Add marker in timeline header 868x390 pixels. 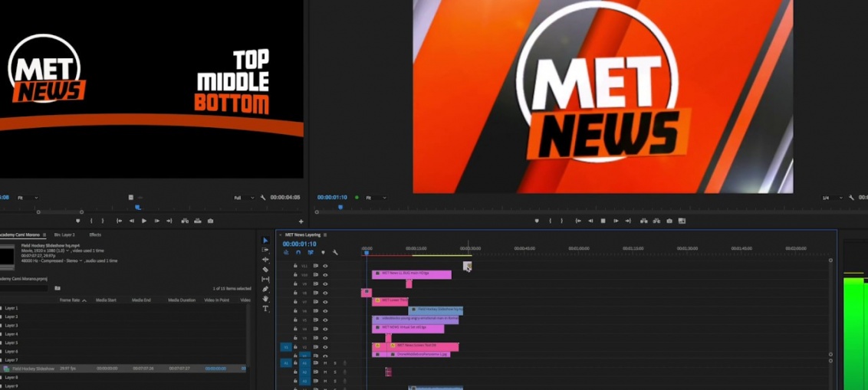point(323,252)
